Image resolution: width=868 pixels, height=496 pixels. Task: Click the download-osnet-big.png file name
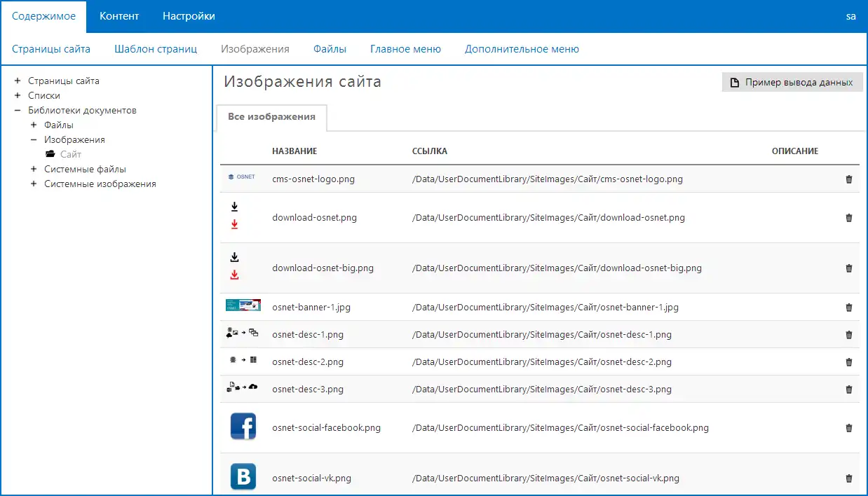coord(323,268)
